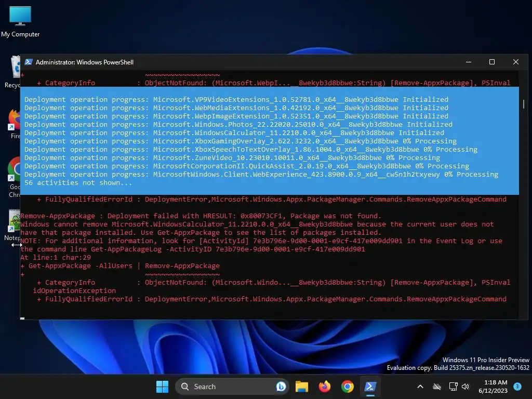This screenshot has width=532, height=399.
Task: Open File Explorer from the taskbar
Action: tap(302, 387)
